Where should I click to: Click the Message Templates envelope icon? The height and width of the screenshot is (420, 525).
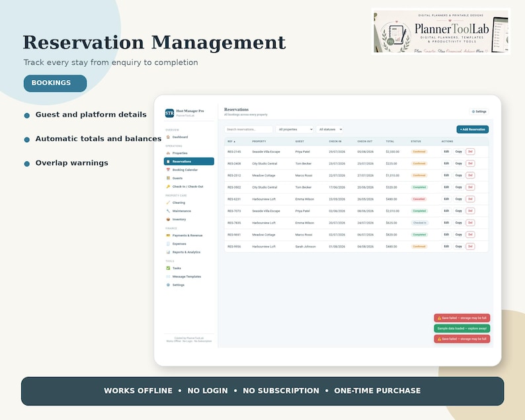pos(168,276)
